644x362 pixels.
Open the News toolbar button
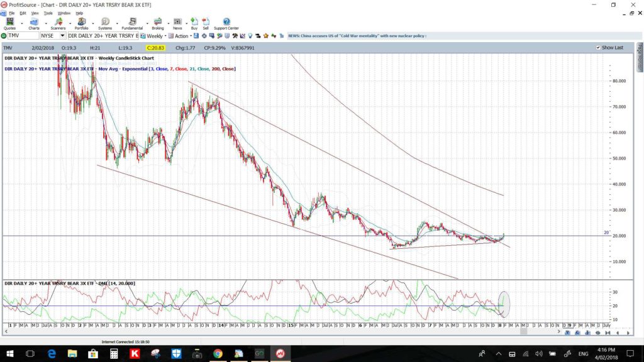pyautogui.click(x=177, y=24)
